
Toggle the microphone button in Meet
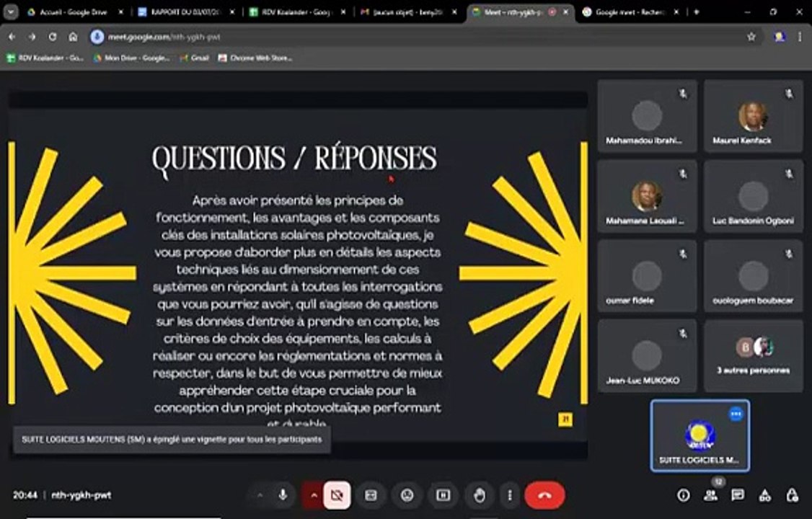tap(283, 495)
